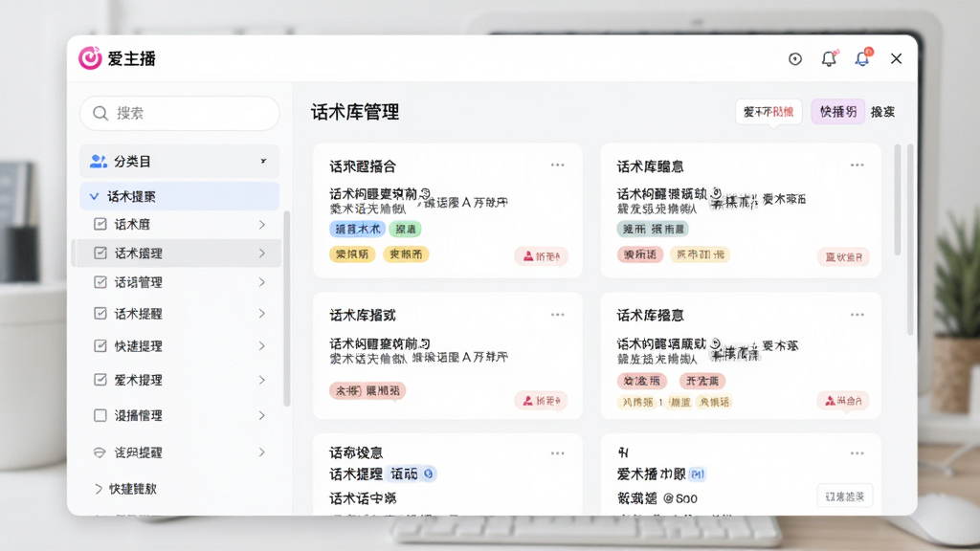This screenshot has width=980, height=551.
Task: Select red tag on 话术库赠息 card
Action: click(640, 254)
